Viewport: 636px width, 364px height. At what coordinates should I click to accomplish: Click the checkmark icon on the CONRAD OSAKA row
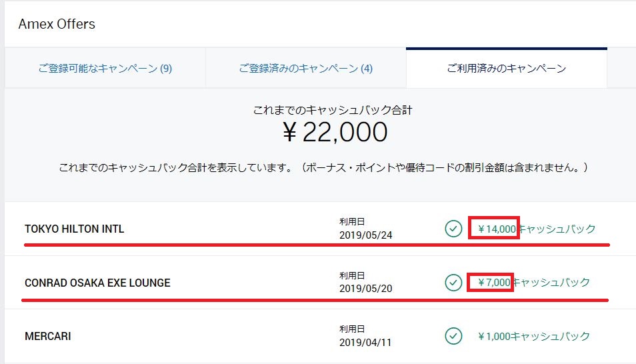(x=453, y=282)
